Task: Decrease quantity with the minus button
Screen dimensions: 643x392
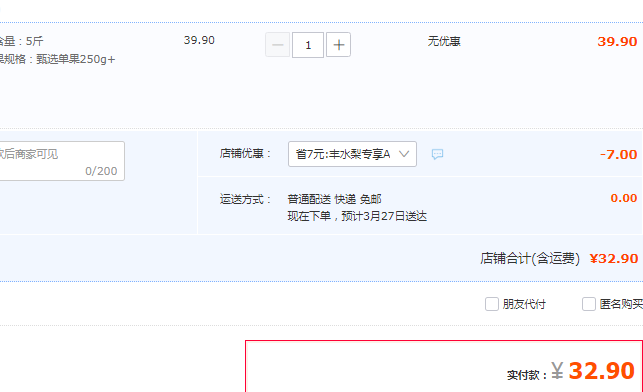Action: (x=278, y=45)
